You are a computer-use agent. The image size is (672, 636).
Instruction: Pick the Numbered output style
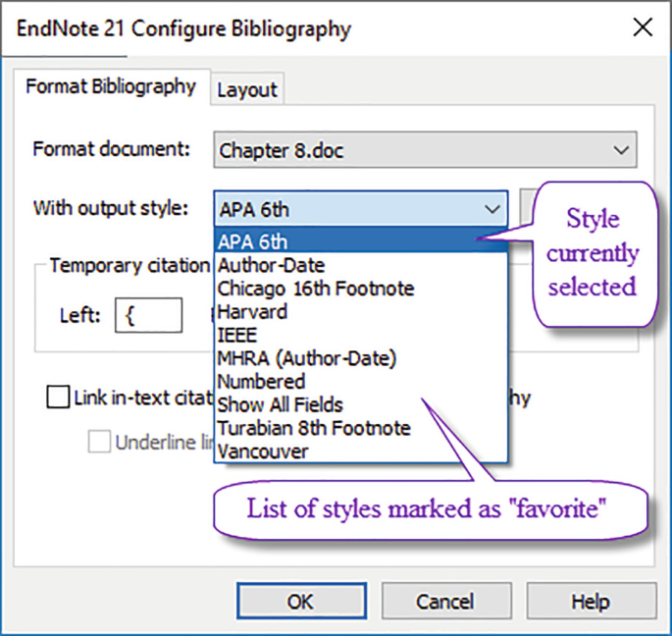pyautogui.click(x=262, y=381)
